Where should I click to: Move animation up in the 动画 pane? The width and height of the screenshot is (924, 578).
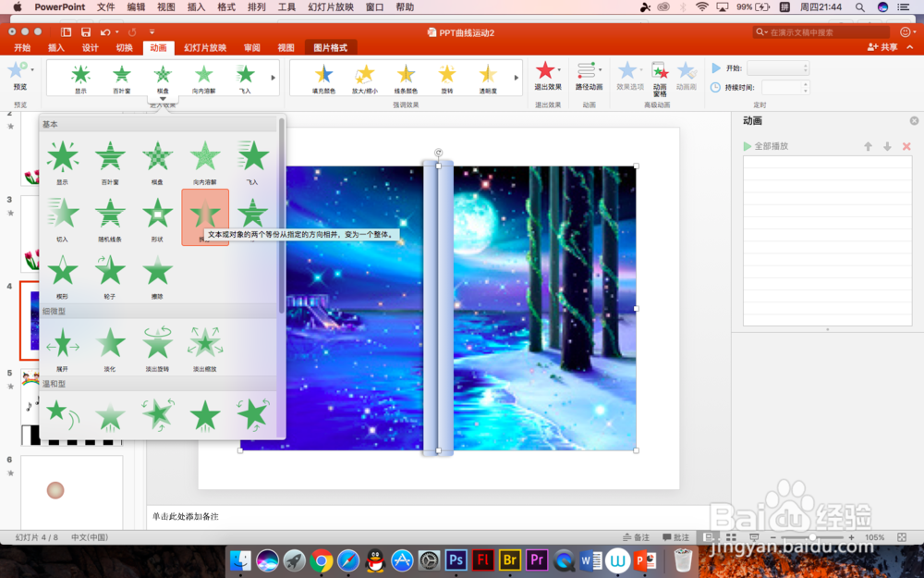click(868, 146)
